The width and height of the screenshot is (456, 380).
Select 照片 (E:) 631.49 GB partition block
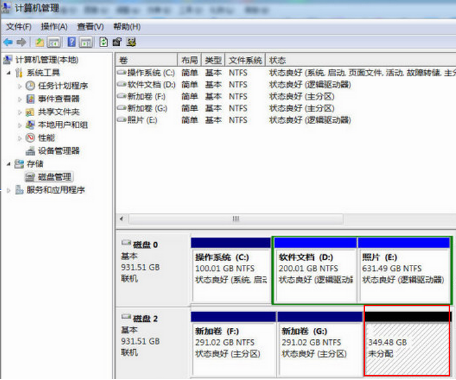404,270
